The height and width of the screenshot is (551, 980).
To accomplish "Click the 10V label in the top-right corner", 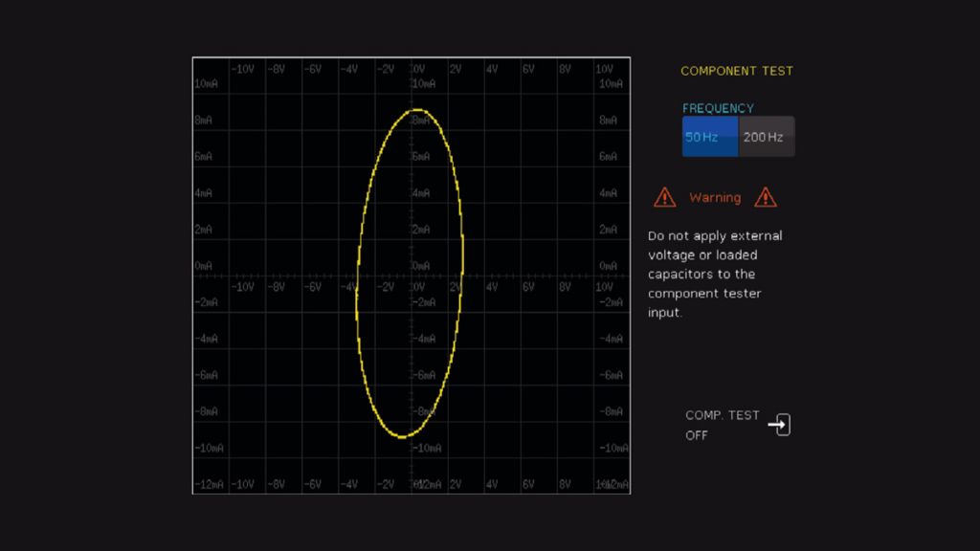I will [x=604, y=69].
